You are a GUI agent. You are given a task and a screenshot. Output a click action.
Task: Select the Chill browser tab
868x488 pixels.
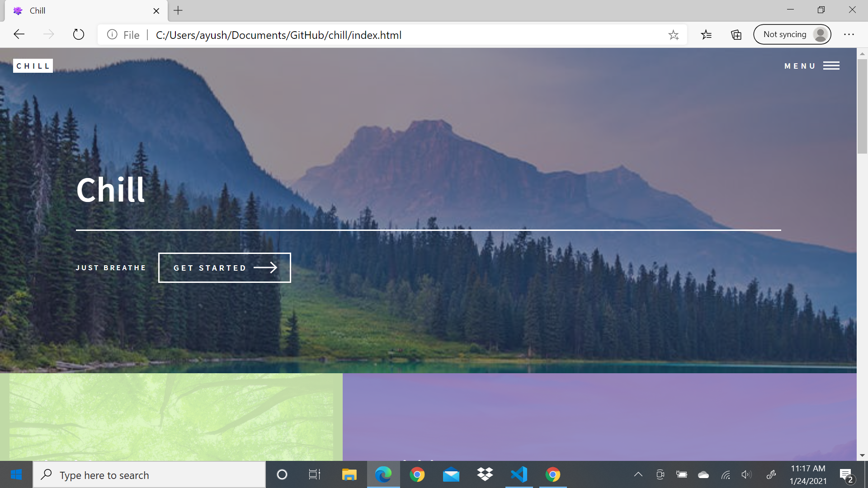(81, 11)
